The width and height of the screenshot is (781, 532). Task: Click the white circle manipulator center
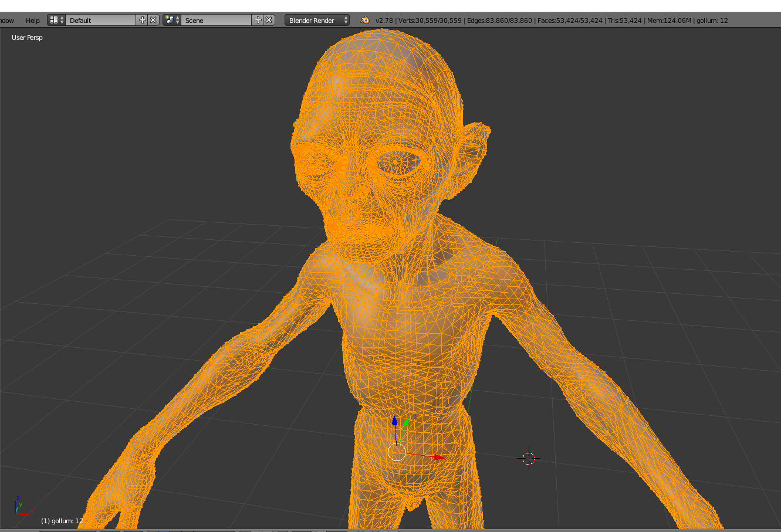pos(397,452)
